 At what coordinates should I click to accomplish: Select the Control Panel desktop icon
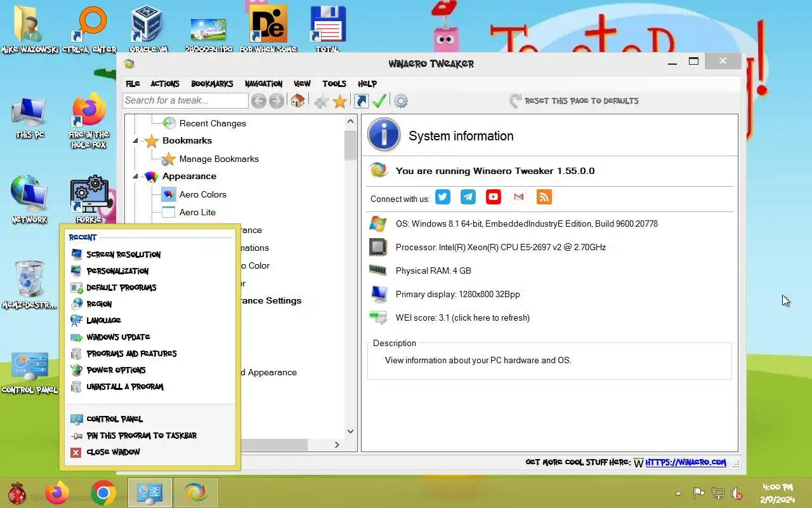click(x=29, y=372)
